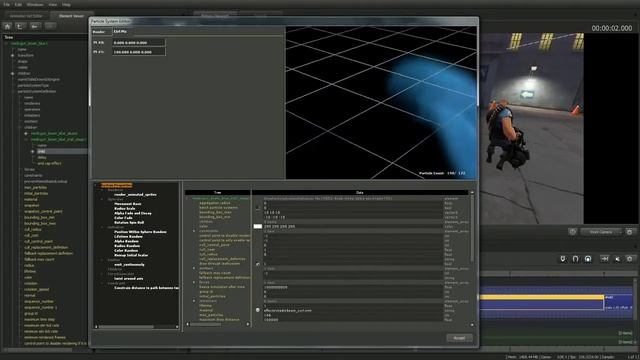Viewport: 640px width, 360px height.
Task: Select Remap Initial Scalar initializer
Action: coord(131,255)
